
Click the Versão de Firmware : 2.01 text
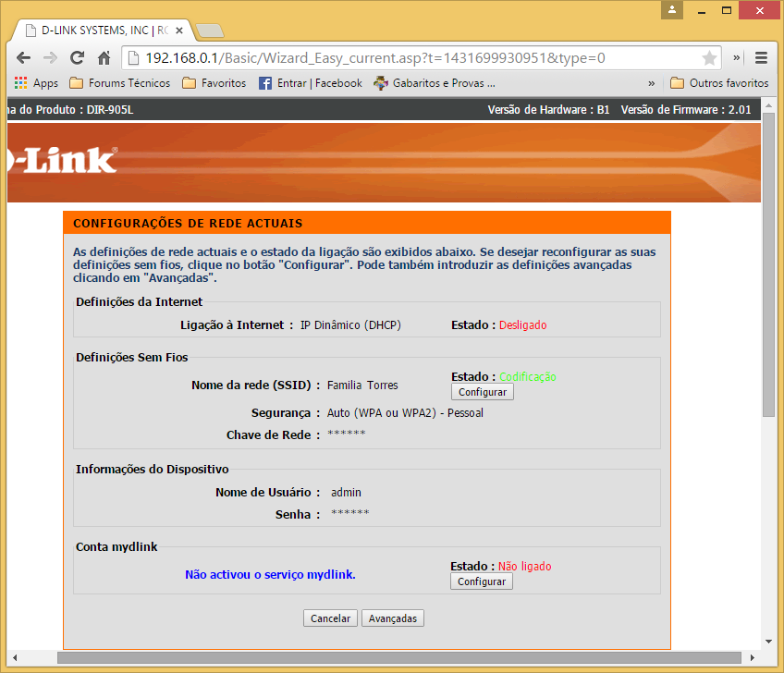pyautogui.click(x=685, y=109)
